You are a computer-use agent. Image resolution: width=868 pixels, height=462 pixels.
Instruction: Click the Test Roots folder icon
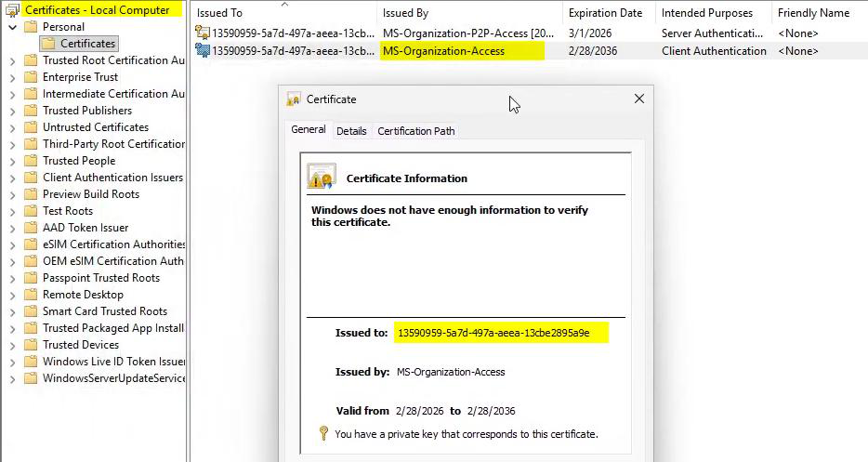coord(31,211)
